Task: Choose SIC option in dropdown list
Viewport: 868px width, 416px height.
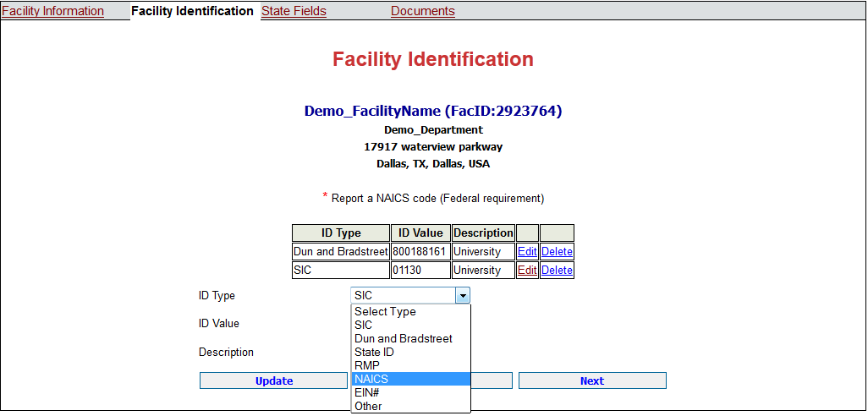Action: tap(411, 326)
